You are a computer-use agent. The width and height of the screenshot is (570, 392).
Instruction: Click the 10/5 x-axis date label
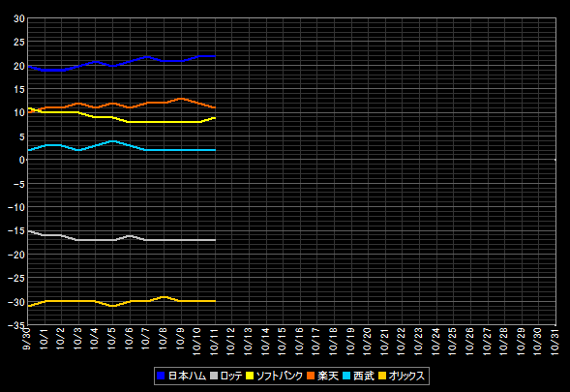[112, 338]
